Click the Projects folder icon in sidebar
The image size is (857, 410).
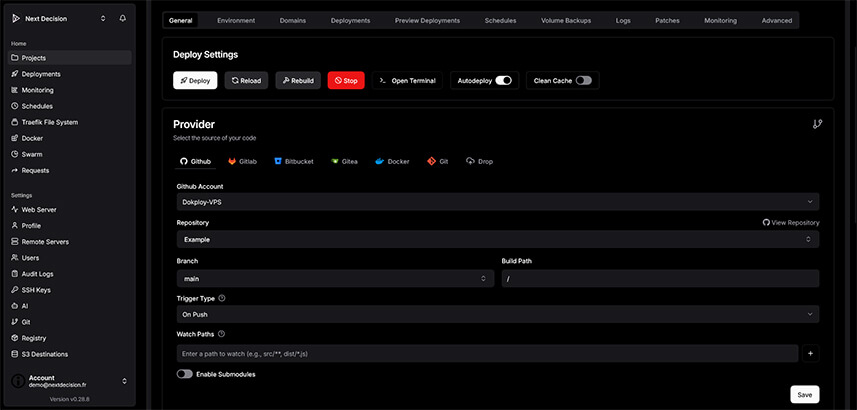[15, 58]
